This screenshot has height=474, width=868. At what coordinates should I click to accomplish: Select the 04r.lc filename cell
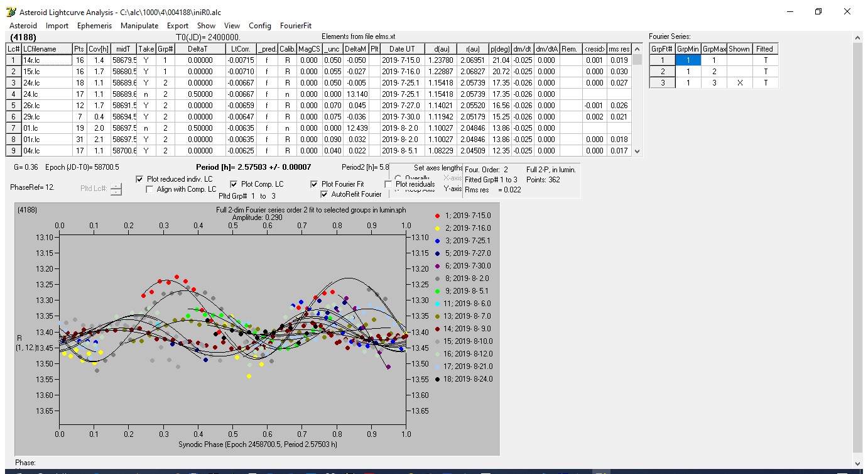(46, 151)
